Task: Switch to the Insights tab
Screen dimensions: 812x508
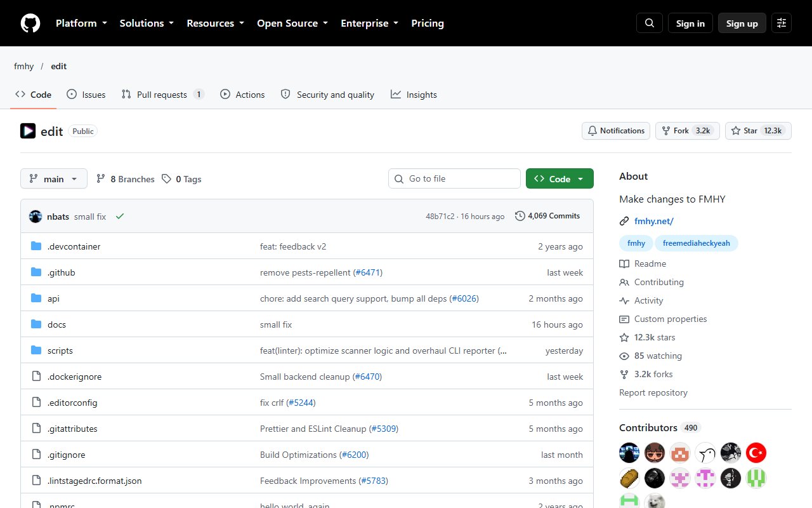Action: tap(414, 95)
